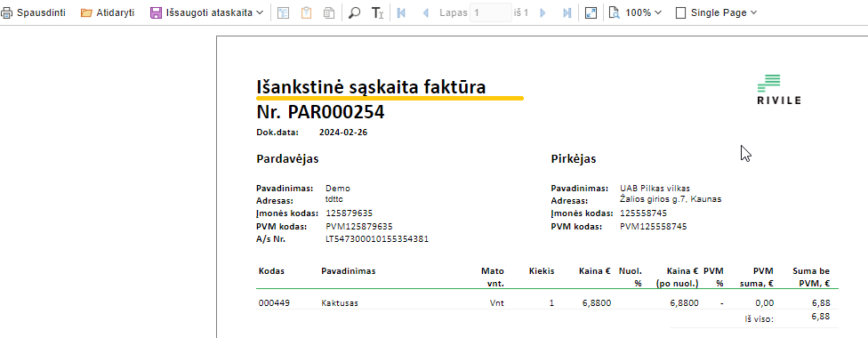This screenshot has width=868, height=338.
Task: Jump to last page arrow
Action: [567, 12]
